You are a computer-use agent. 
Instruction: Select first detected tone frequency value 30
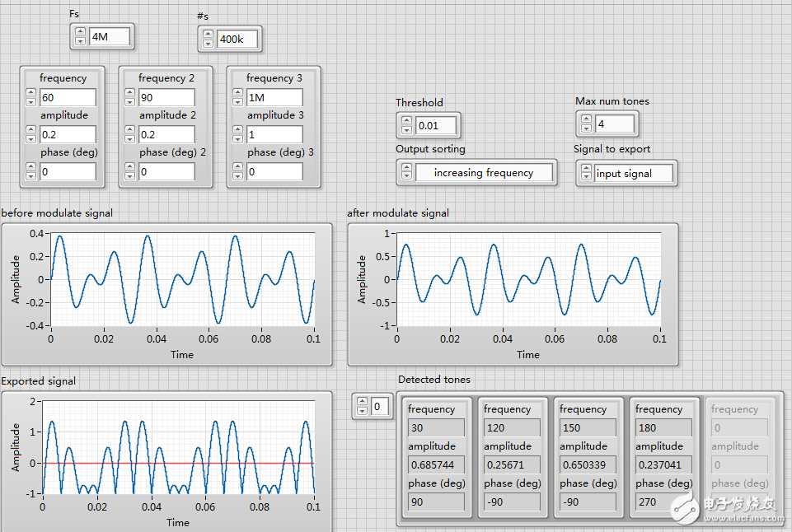click(435, 427)
